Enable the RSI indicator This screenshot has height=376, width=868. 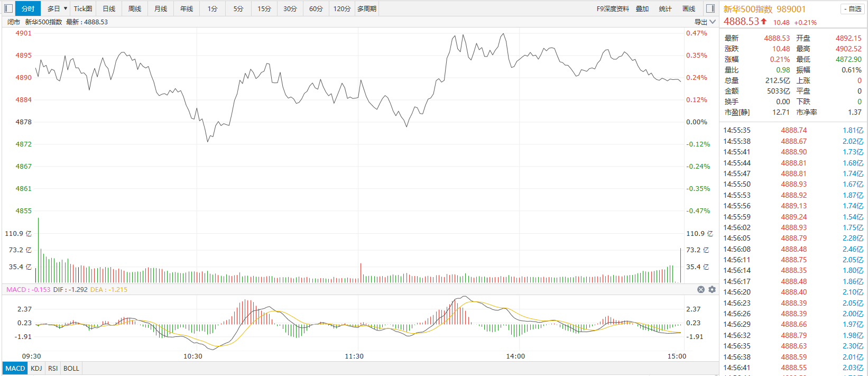(53, 368)
